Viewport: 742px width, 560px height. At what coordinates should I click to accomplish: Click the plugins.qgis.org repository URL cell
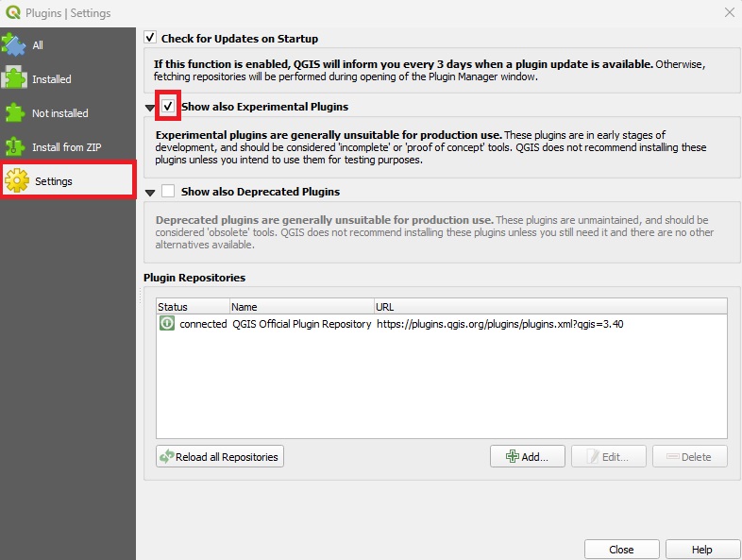(x=499, y=324)
